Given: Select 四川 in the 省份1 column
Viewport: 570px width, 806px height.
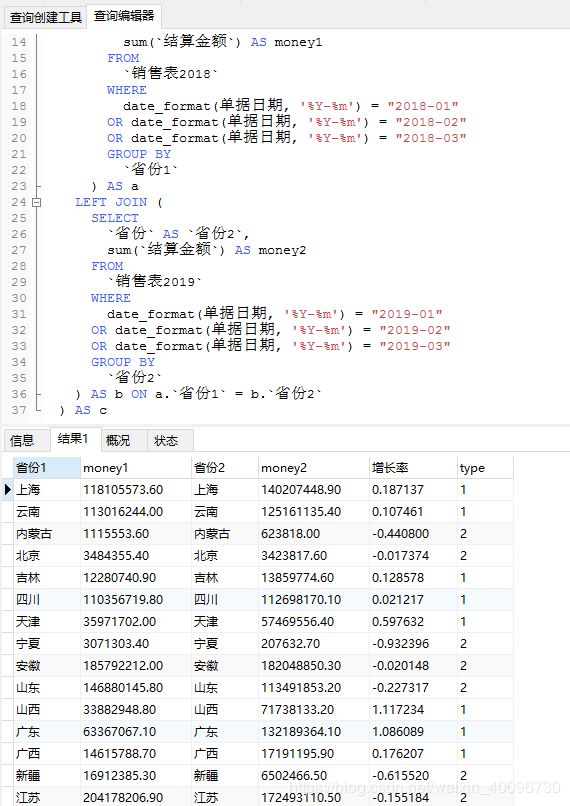Looking at the screenshot, I should click(47, 599).
